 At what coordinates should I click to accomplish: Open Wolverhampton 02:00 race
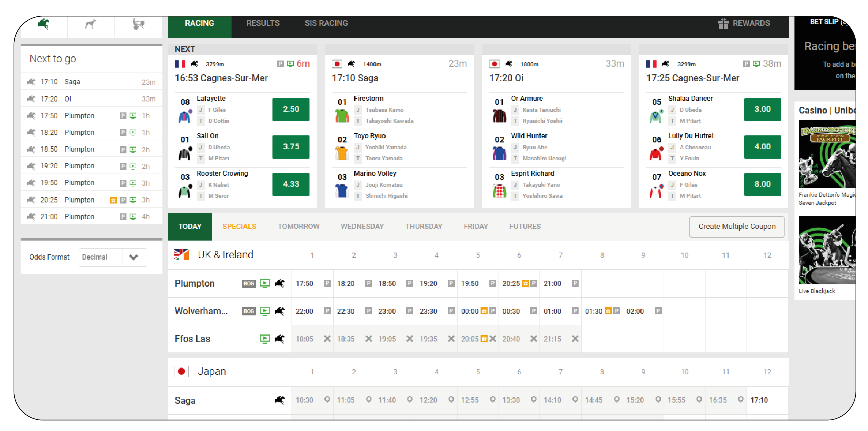pyautogui.click(x=643, y=311)
